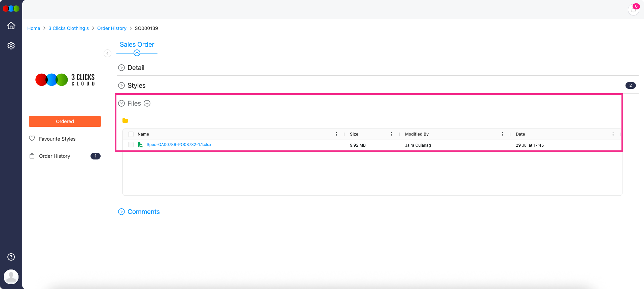The height and width of the screenshot is (289, 644).
Task: Click the add file plus icon
Action: [147, 103]
